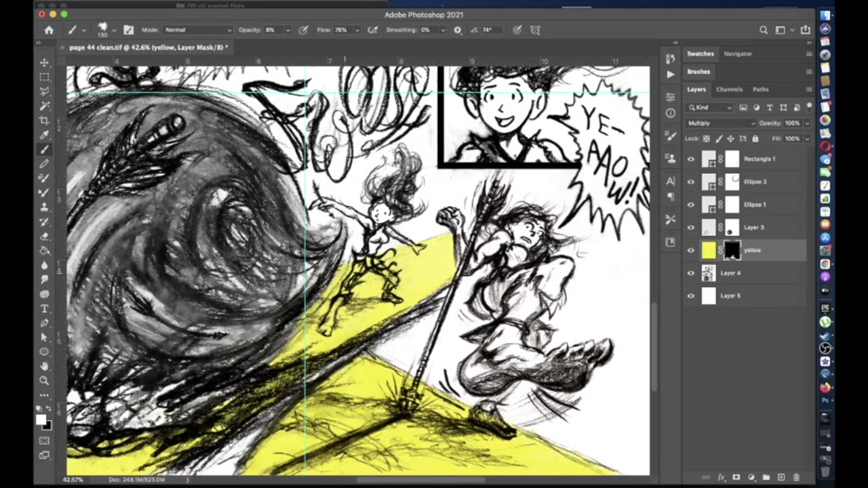
Task: Hide the Layer 4 layer
Action: click(x=691, y=273)
